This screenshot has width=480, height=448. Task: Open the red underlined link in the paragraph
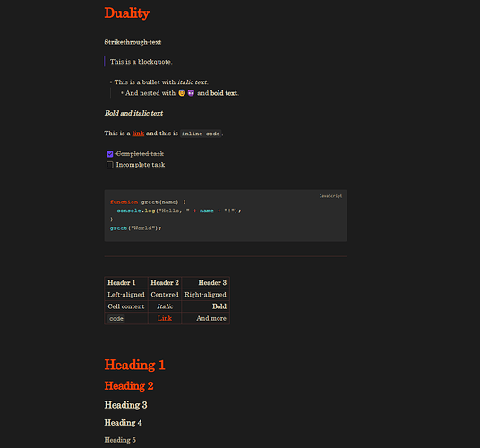[138, 134]
